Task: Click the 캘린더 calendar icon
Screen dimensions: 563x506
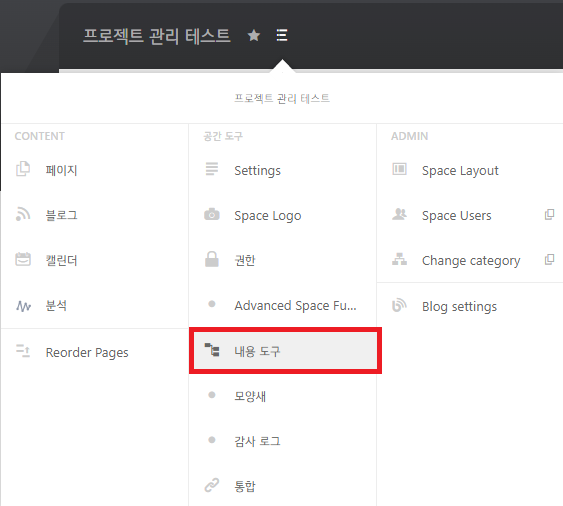Action: click(x=23, y=259)
